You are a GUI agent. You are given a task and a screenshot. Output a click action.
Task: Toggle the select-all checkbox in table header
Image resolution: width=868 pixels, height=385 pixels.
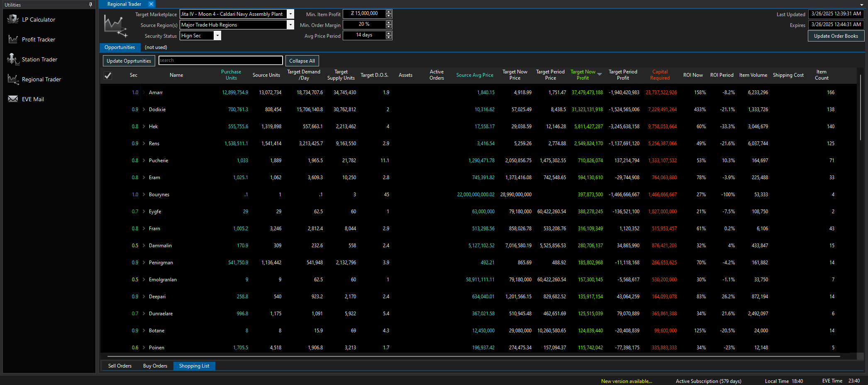[108, 75]
